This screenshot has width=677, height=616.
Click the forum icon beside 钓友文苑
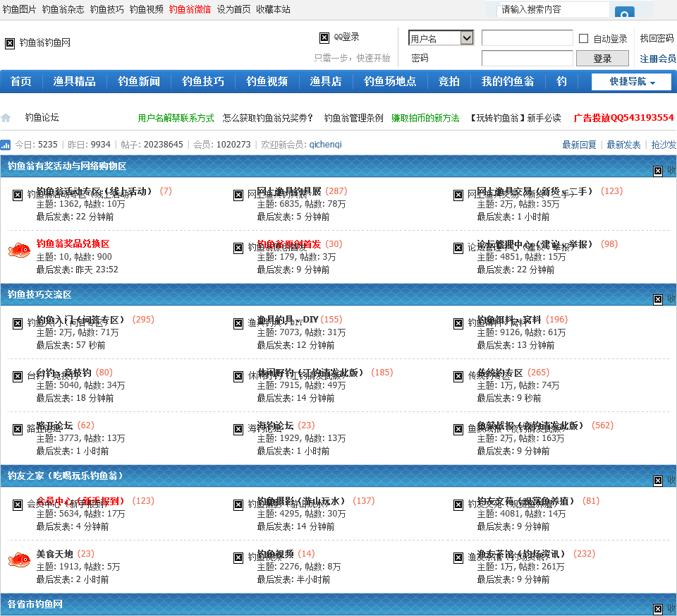(x=458, y=505)
